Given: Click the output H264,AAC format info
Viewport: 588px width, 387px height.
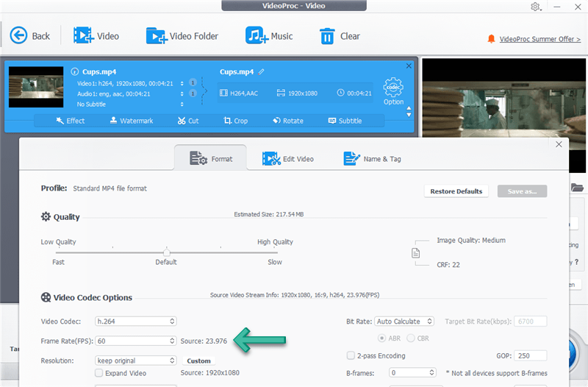Looking at the screenshot, I should pos(239,93).
